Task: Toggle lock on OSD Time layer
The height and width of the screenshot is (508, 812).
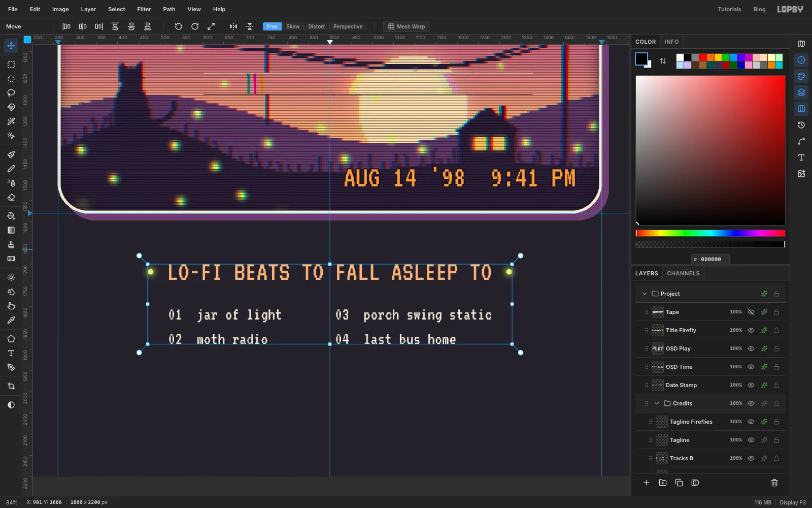Action: 776,367
